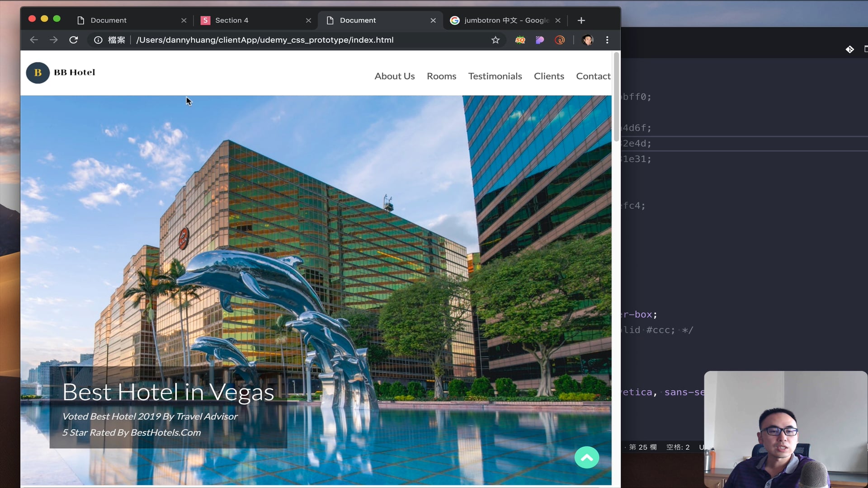The height and width of the screenshot is (488, 868).
Task: Click the page vertical scrollbar
Action: (x=616, y=97)
